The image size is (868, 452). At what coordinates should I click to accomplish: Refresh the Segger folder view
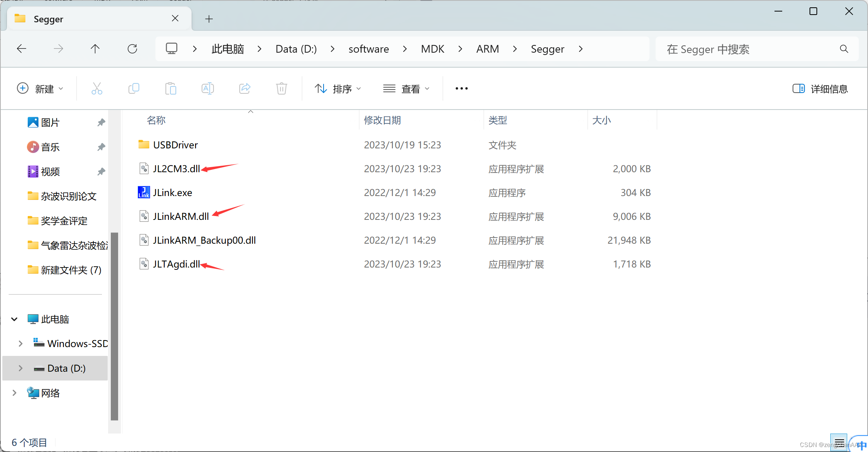tap(132, 49)
